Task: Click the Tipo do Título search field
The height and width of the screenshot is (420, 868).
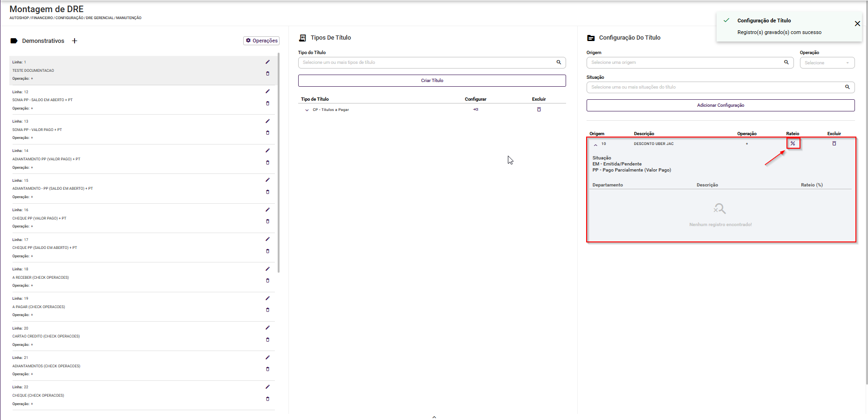Action: [432, 62]
